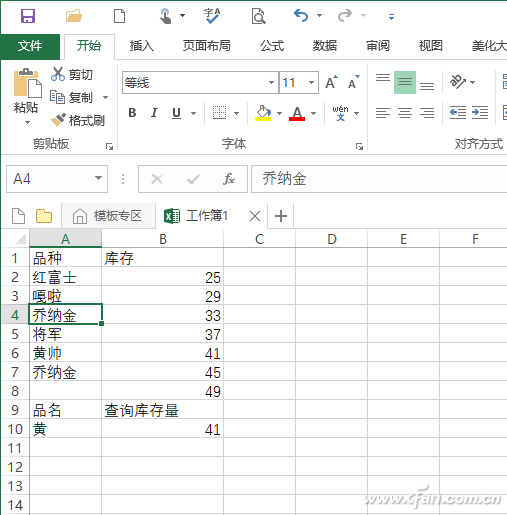
Task: Open the font size 11 dropdown
Action: pyautogui.click(x=311, y=82)
